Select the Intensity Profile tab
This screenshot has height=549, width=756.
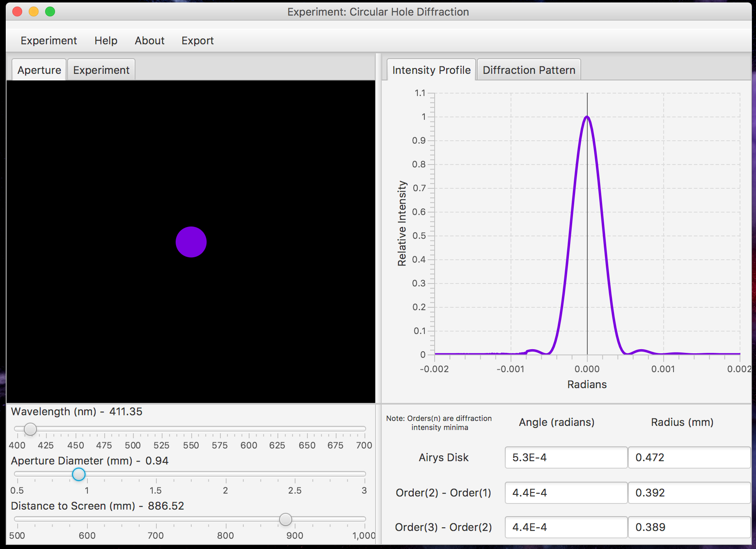[x=431, y=70]
